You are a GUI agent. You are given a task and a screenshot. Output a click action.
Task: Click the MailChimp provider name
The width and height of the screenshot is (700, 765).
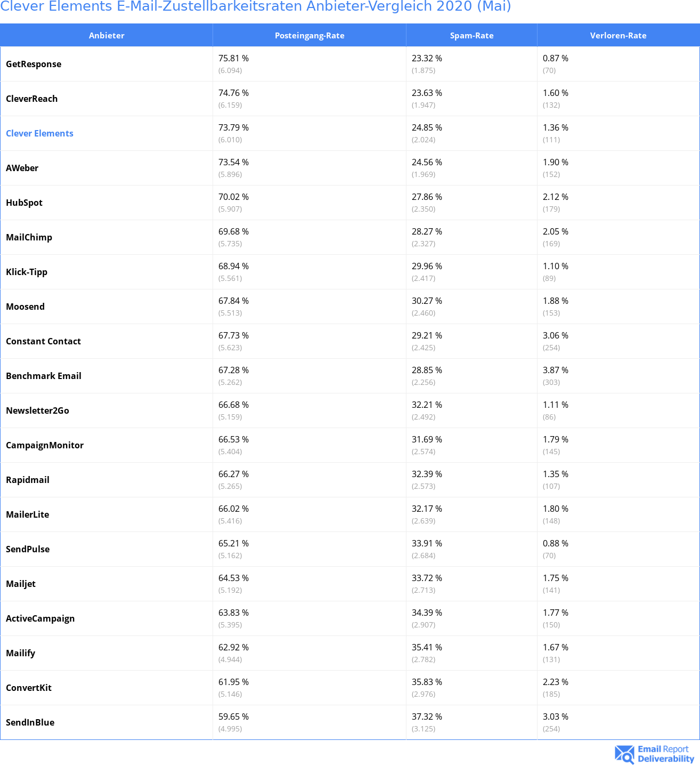[29, 237]
